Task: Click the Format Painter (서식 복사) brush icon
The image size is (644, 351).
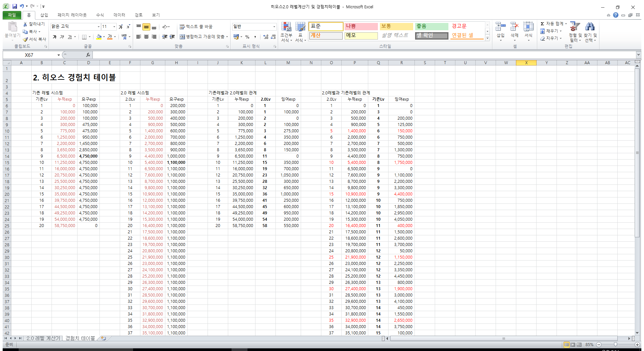Action: [x=25, y=39]
